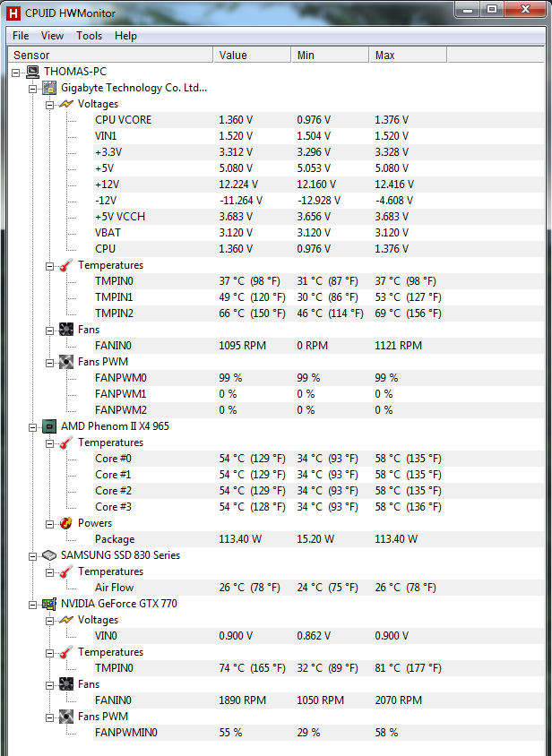Open the Help menu
552x756 pixels.
coord(125,36)
